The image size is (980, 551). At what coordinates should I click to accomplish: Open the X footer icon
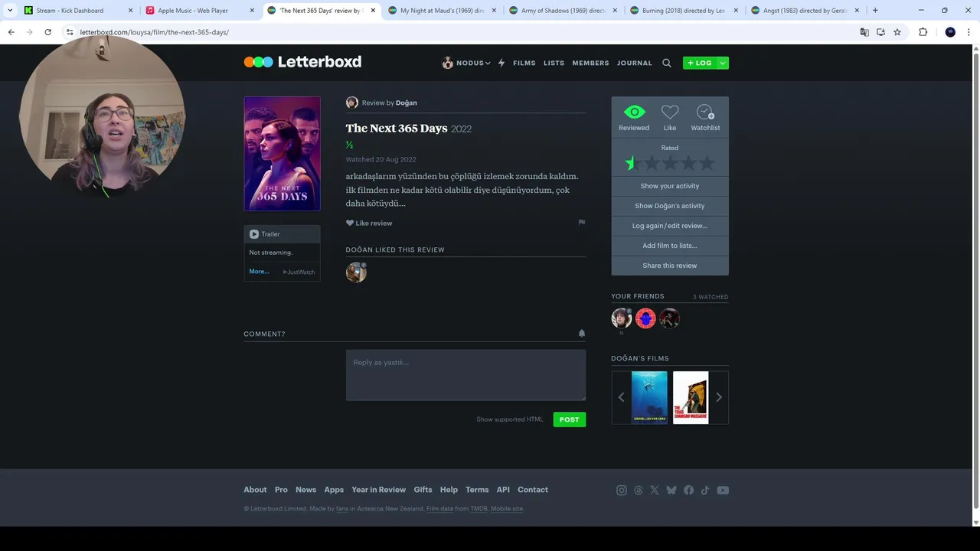tap(655, 491)
